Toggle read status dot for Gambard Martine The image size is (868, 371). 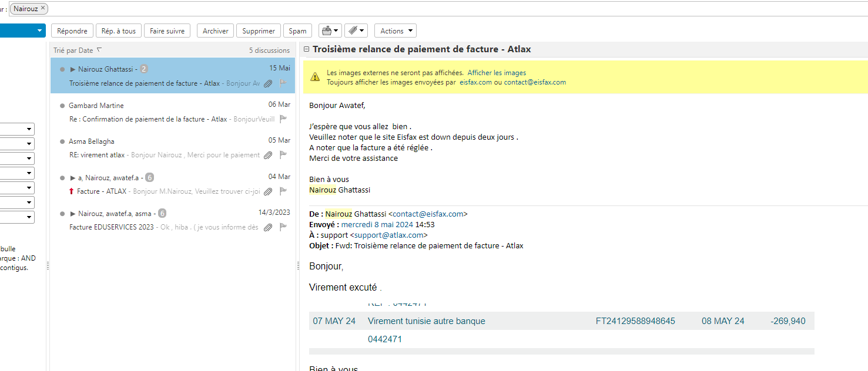click(62, 106)
